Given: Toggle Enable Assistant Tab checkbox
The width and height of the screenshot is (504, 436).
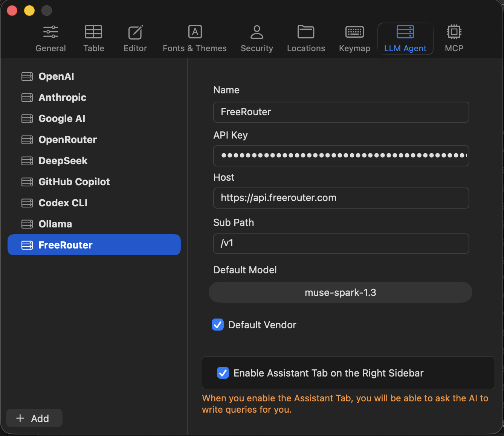Looking at the screenshot, I should click(223, 373).
